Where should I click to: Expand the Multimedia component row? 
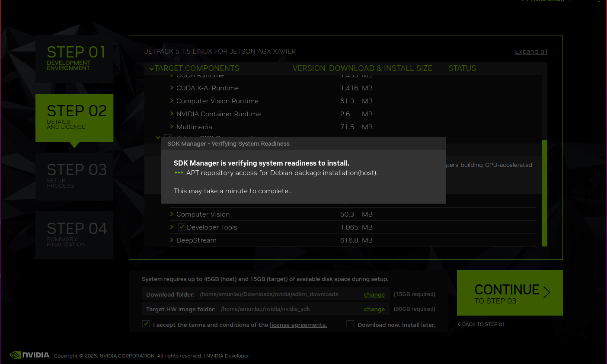pos(172,127)
